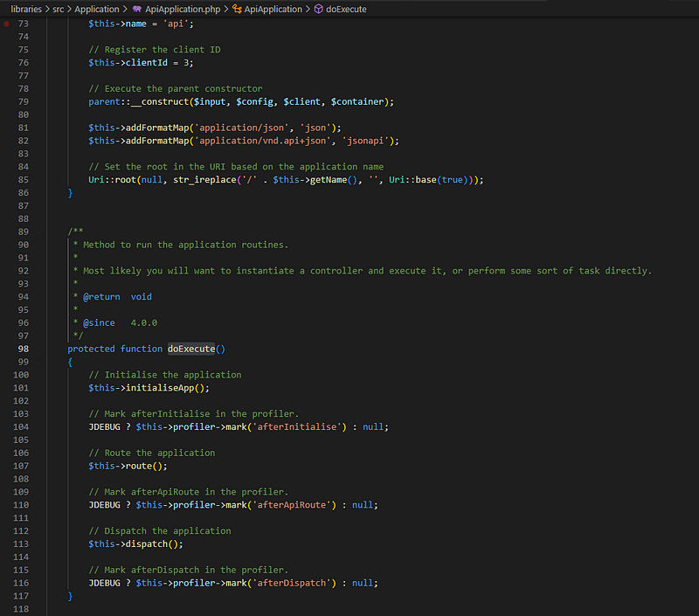Click the doExecute breadcrumb item

pyautogui.click(x=346, y=9)
